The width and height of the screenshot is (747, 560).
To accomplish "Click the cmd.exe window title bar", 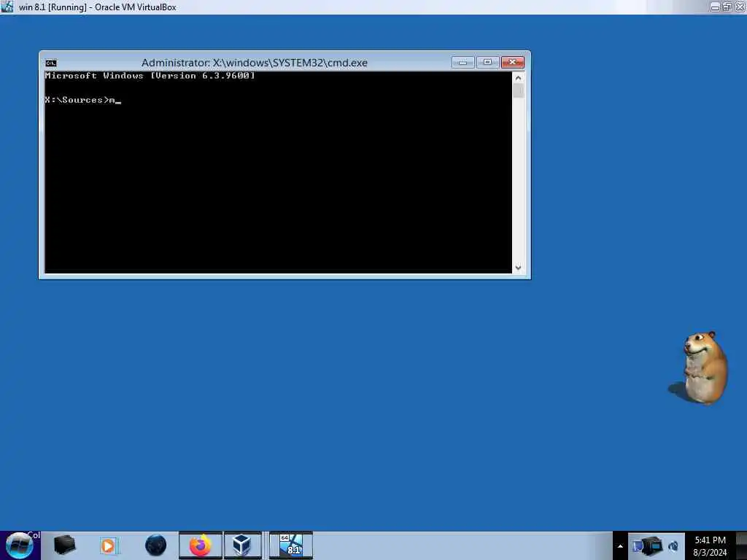I will [255, 63].
